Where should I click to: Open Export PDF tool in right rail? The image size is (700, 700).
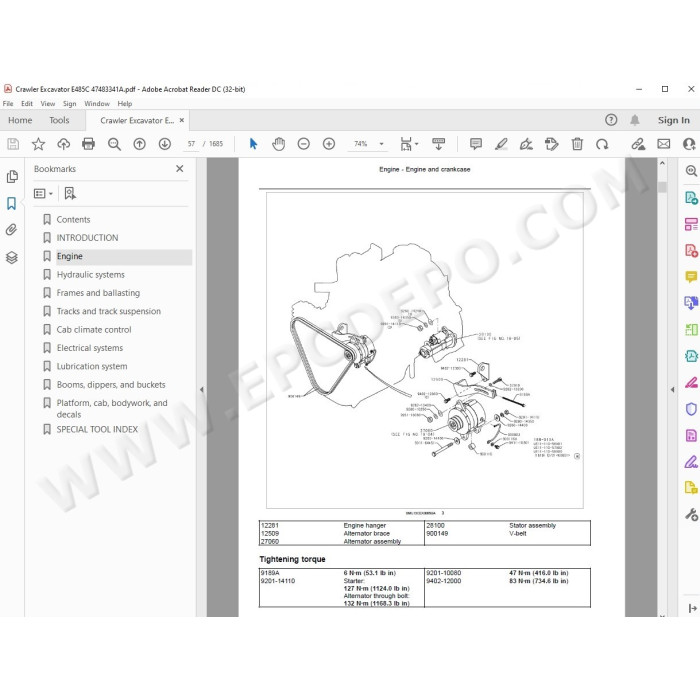691,197
